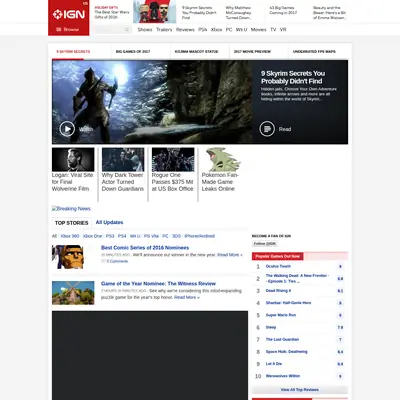The height and width of the screenshot is (400, 400).
Task: Open the Shows nav item
Action: pyautogui.click(x=145, y=30)
